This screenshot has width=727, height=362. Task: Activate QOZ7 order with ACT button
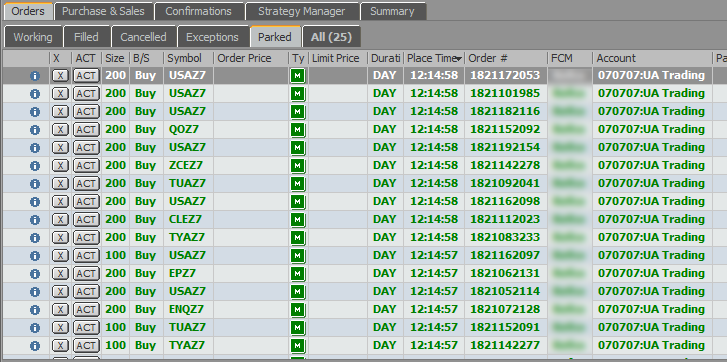point(86,130)
